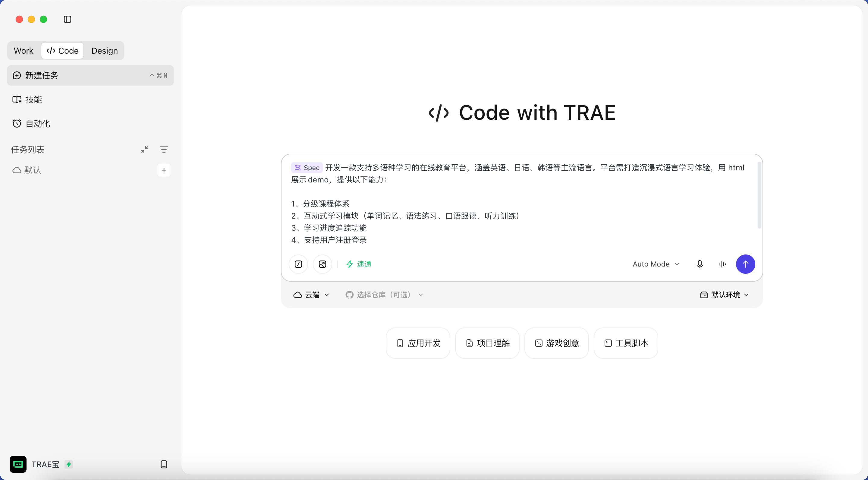Toggle the 速通 fast mode
The image size is (868, 480).
tap(359, 264)
